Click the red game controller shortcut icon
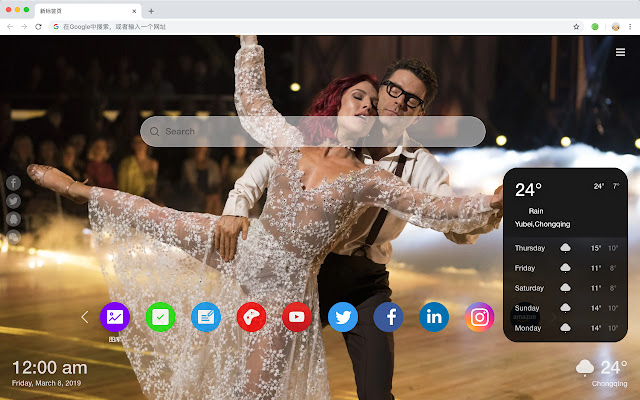 [x=251, y=317]
